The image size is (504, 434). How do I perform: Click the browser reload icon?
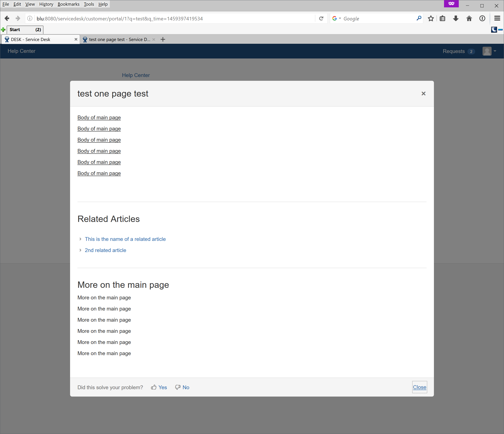click(321, 19)
